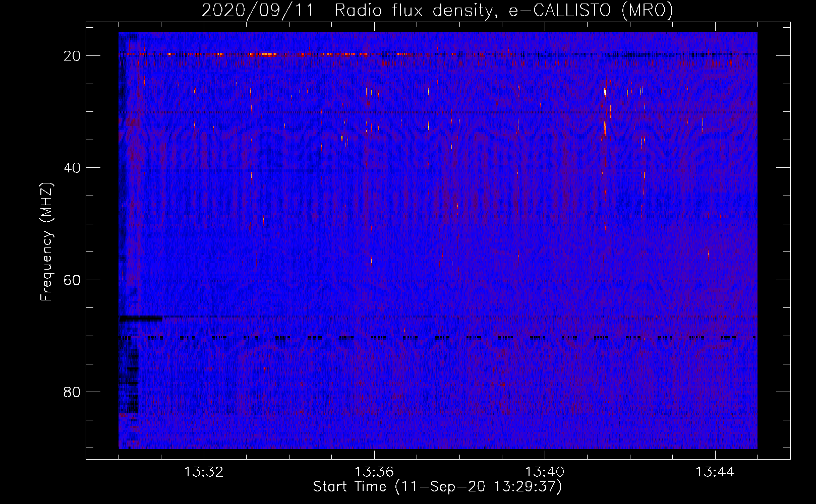Click the frequency tick label '40'
Viewport: 816px width, 504px height.
pyautogui.click(x=72, y=168)
